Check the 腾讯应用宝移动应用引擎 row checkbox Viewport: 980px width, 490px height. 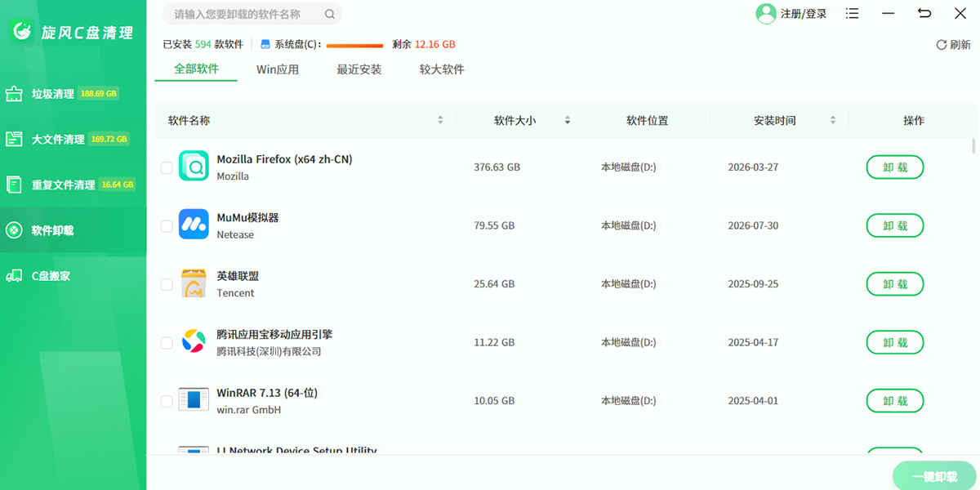(x=167, y=342)
